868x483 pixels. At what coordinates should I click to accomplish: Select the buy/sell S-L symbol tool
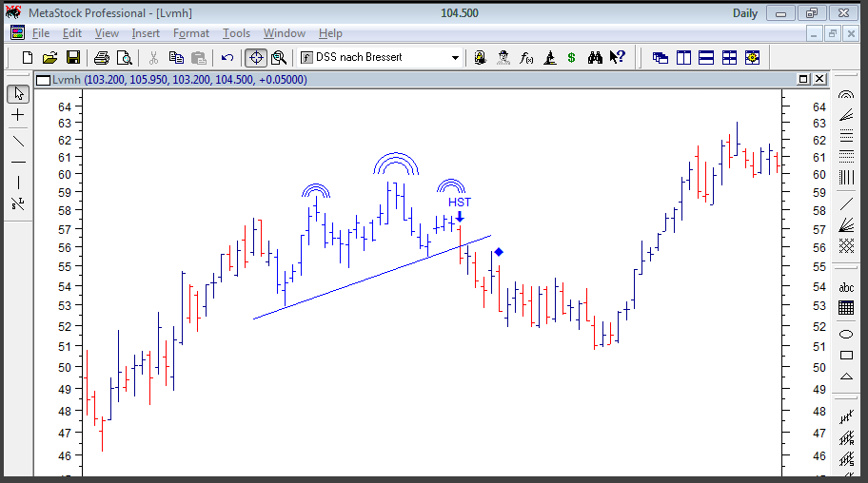coord(18,203)
